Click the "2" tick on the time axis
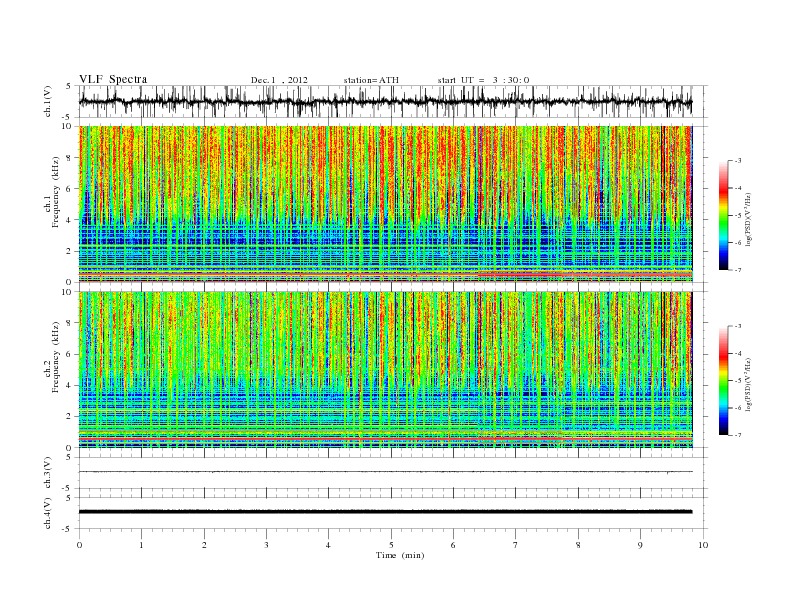This screenshot has width=792, height=612. (x=204, y=545)
